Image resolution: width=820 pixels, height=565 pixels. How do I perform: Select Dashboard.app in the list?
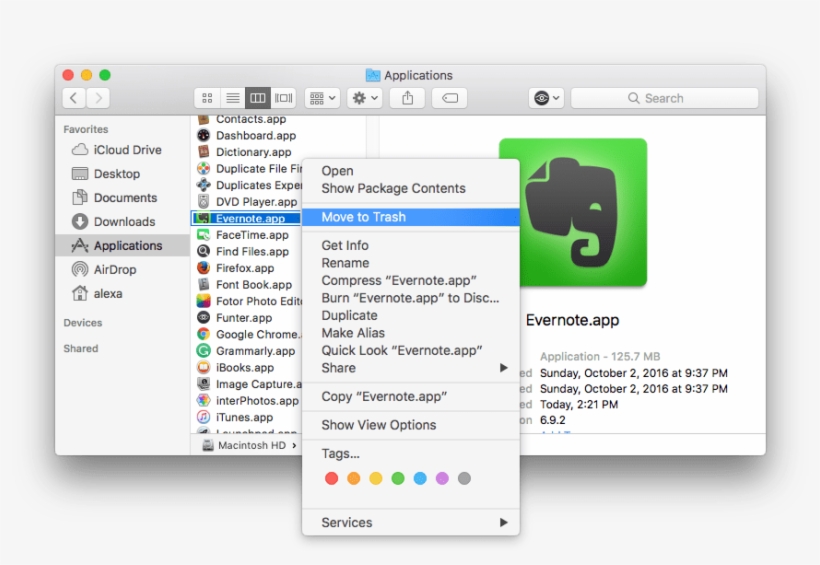coord(246,135)
